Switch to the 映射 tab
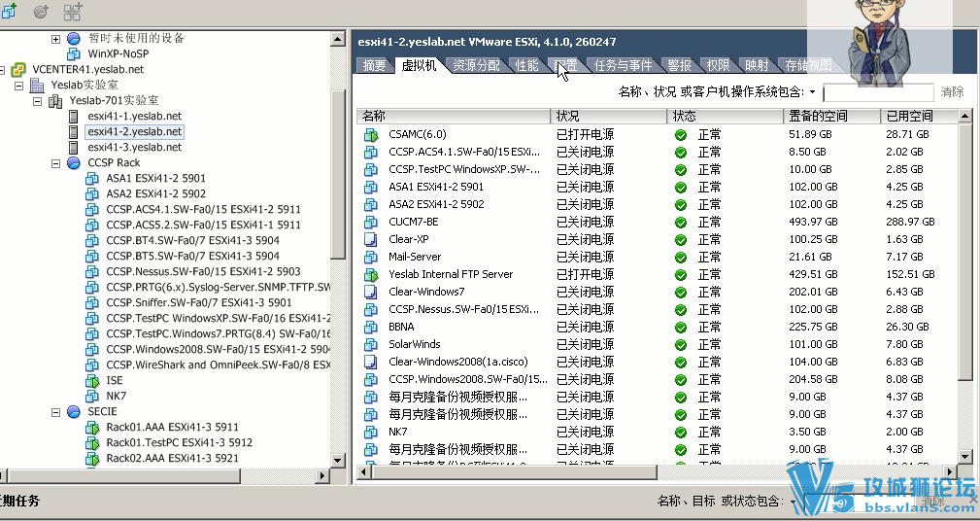 (757, 65)
